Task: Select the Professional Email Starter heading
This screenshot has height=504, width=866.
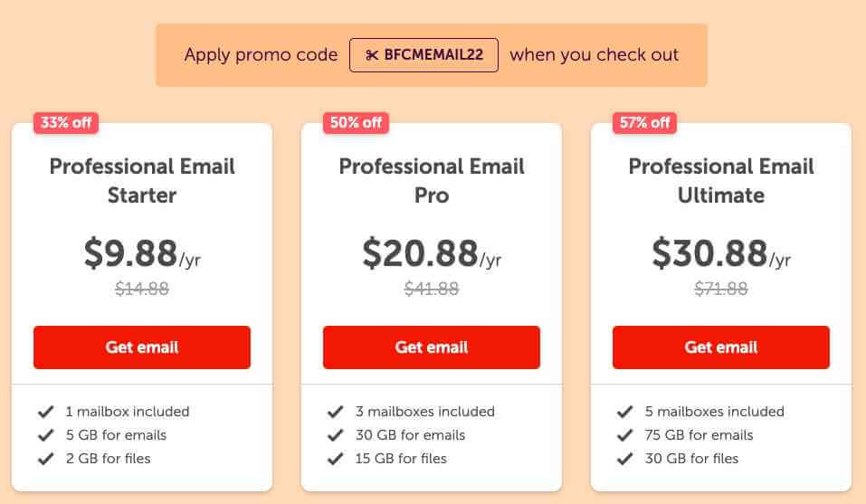Action: [x=142, y=180]
